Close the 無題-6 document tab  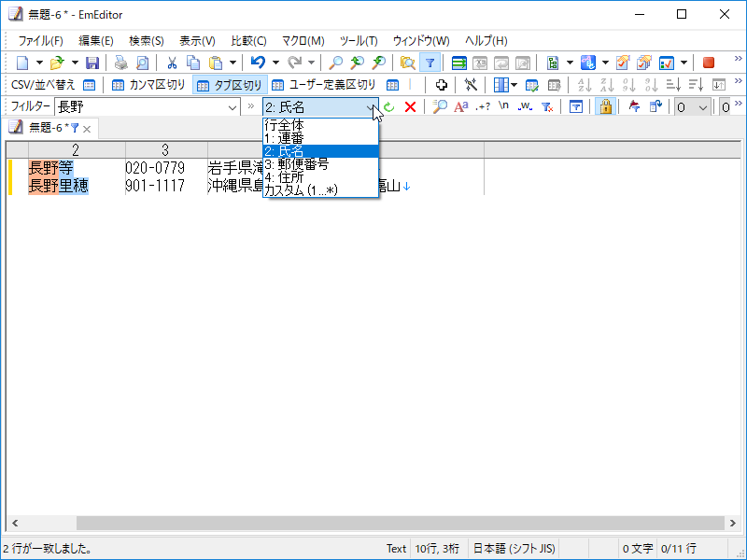(87, 129)
